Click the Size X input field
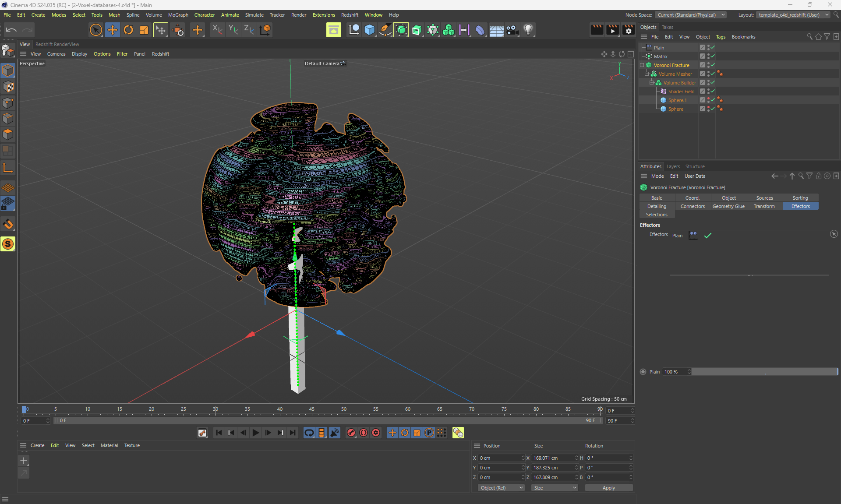Screen dimensions: 841x504 pos(552,458)
